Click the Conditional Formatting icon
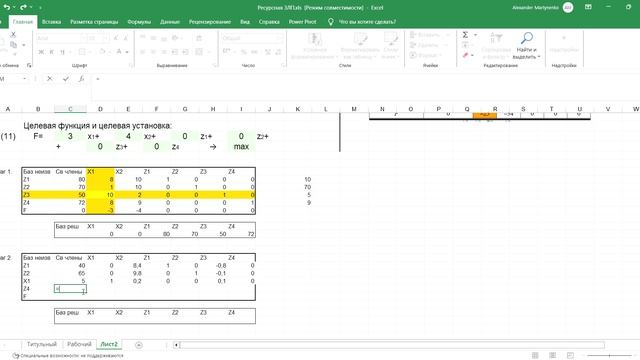The image size is (640, 360). [x=315, y=39]
